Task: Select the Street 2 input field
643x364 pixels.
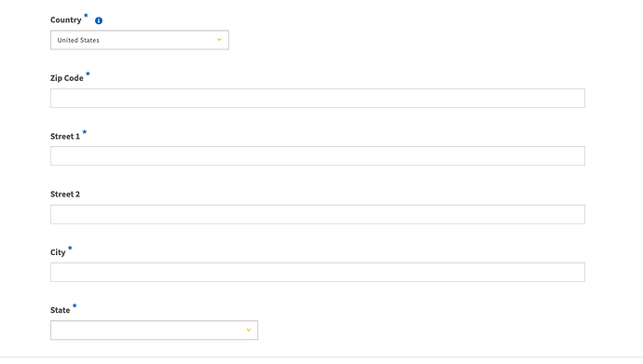Action: point(318,214)
